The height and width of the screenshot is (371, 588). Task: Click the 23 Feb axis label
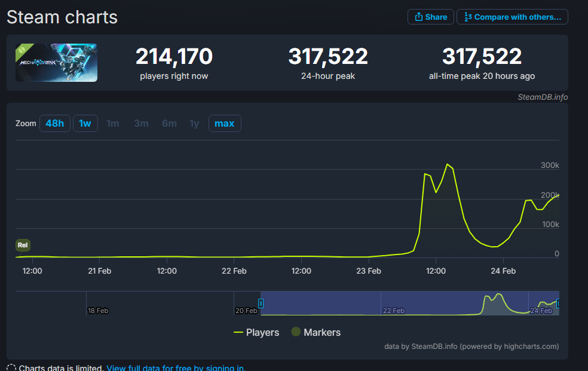[x=369, y=271]
